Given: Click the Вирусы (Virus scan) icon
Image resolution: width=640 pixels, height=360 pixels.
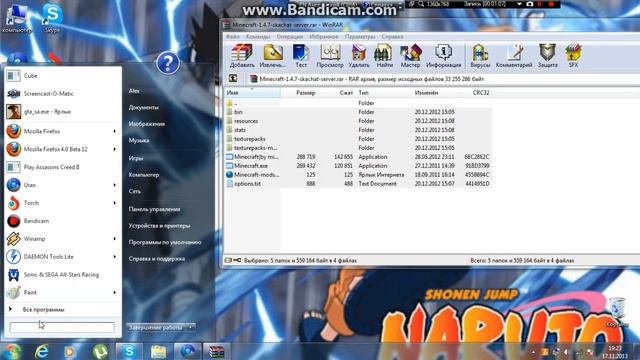Looking at the screenshot, I should (x=480, y=56).
